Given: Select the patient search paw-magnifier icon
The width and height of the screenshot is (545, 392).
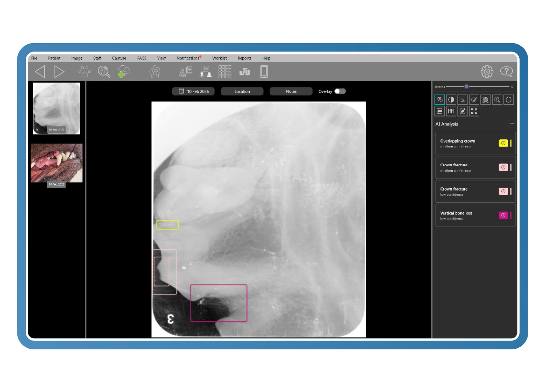Looking at the screenshot, I should click(x=104, y=72).
